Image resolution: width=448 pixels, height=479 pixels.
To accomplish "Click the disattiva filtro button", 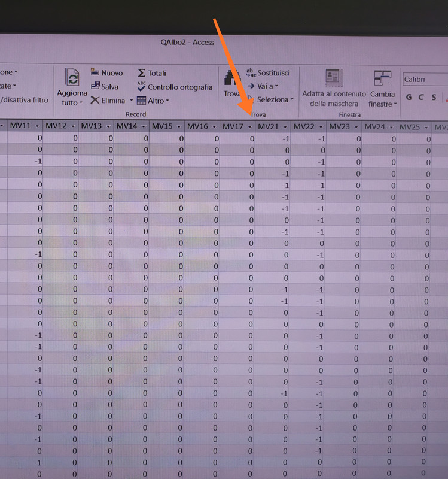I will (x=24, y=100).
